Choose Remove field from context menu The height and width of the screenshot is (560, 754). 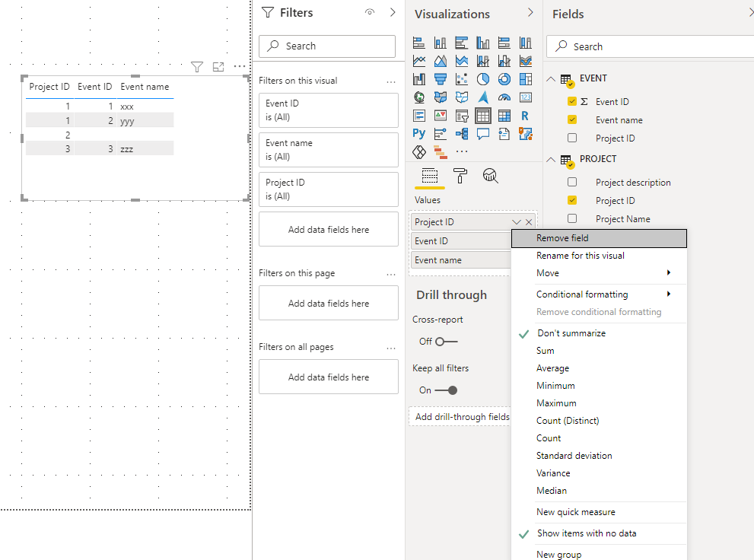pos(599,238)
